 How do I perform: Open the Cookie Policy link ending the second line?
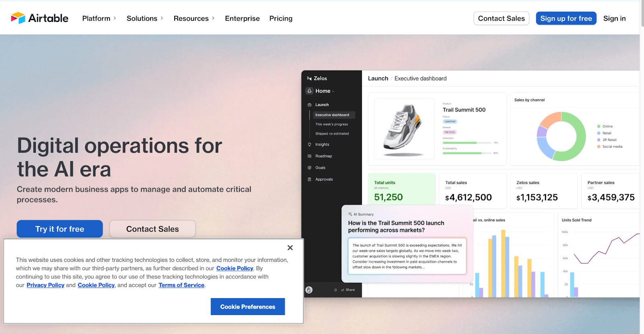(x=235, y=268)
